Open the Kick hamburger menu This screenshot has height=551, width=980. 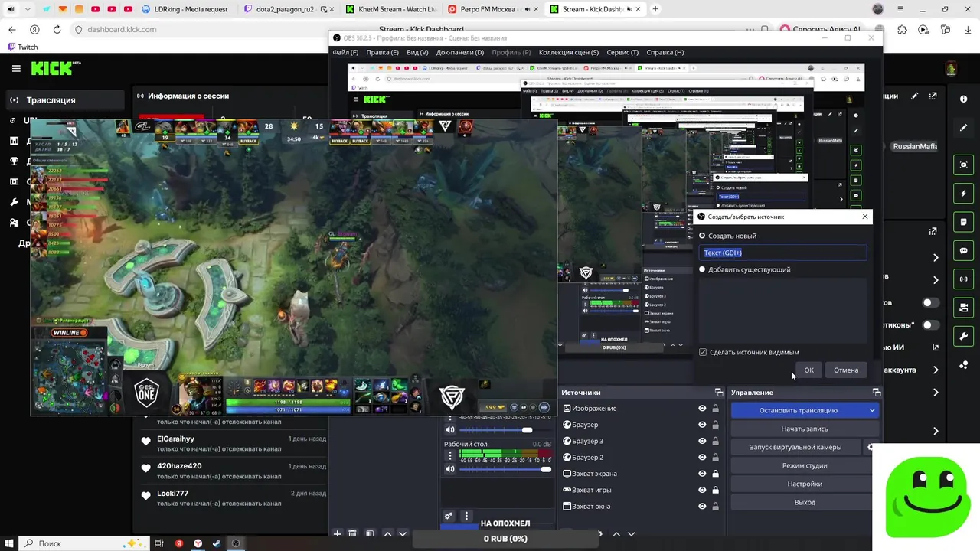click(16, 68)
